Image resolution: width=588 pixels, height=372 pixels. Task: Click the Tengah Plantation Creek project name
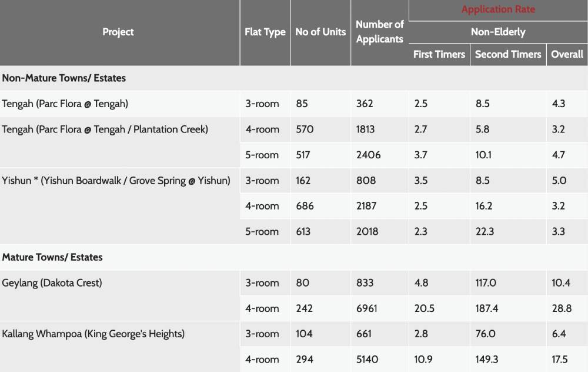(105, 129)
